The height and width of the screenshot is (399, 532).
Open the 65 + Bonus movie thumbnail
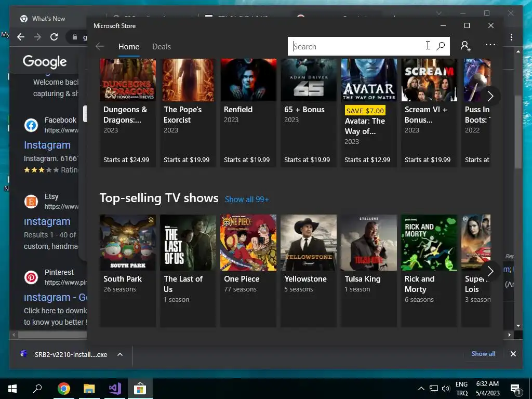coord(309,80)
